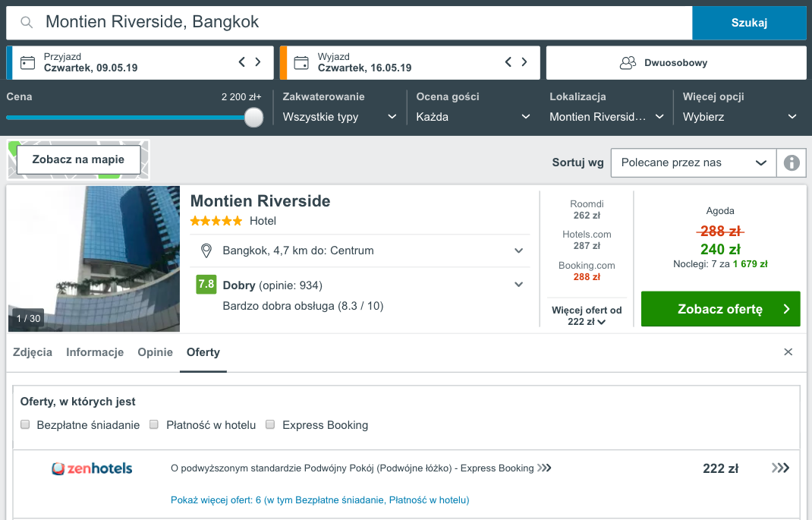Open the Dwuosobowy room selector
Viewport: 812px width, 520px height.
(676, 63)
